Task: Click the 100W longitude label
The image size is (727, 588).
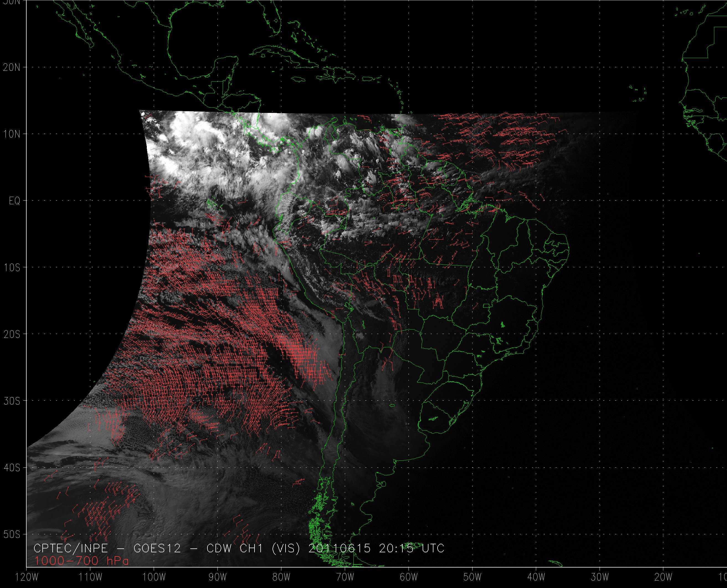Action: [x=154, y=577]
